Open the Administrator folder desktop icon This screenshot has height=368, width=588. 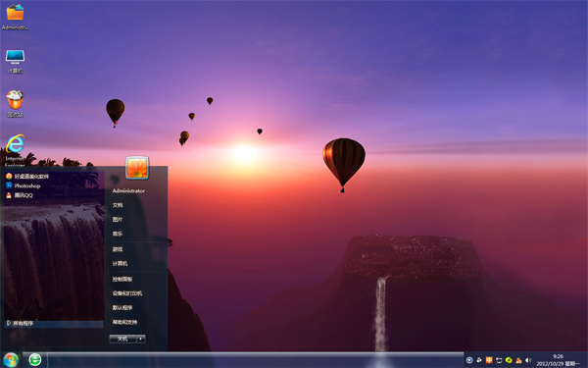[x=15, y=16]
